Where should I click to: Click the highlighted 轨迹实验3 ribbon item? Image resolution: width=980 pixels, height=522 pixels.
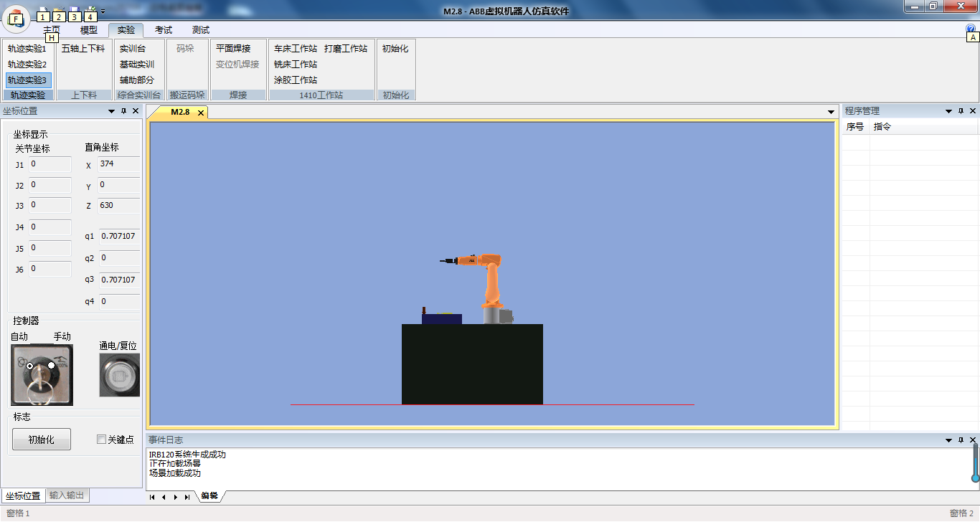coord(28,80)
